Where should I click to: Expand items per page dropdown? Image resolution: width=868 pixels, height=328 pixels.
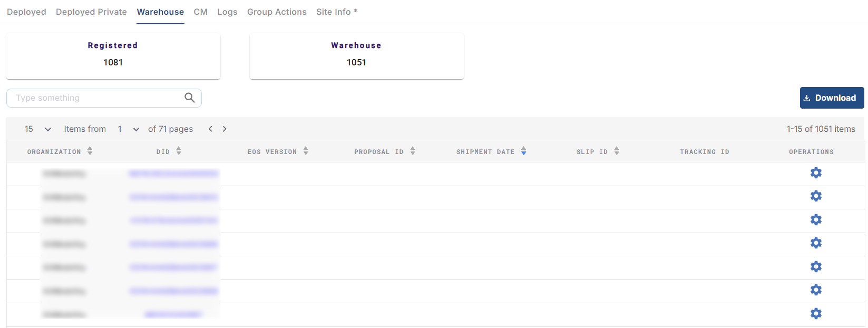[x=47, y=129]
